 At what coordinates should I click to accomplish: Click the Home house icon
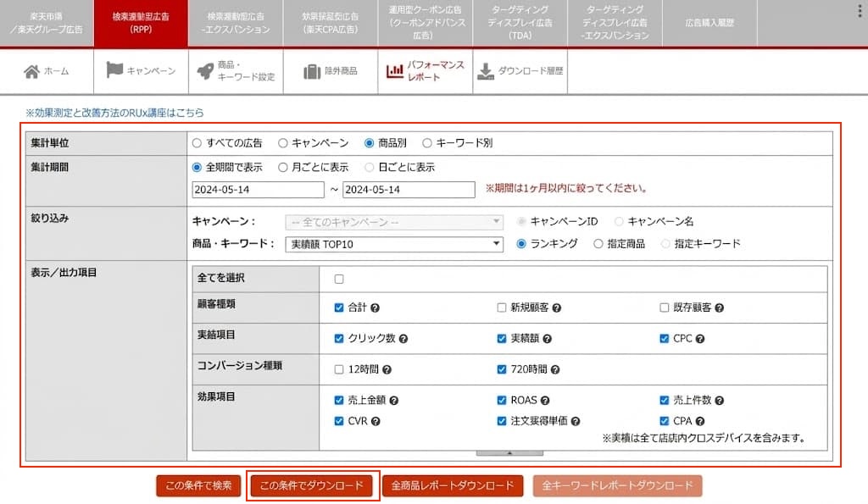[x=31, y=71]
